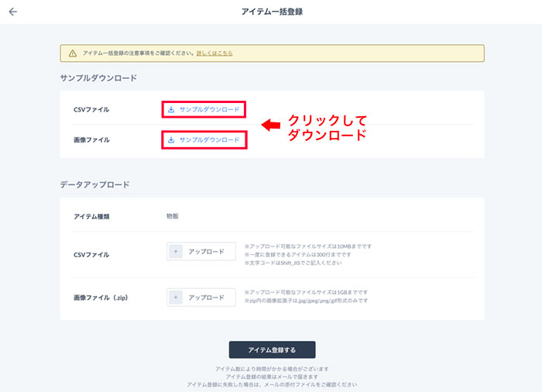
Task: Go back with the left arrow icon
Action: (x=13, y=12)
